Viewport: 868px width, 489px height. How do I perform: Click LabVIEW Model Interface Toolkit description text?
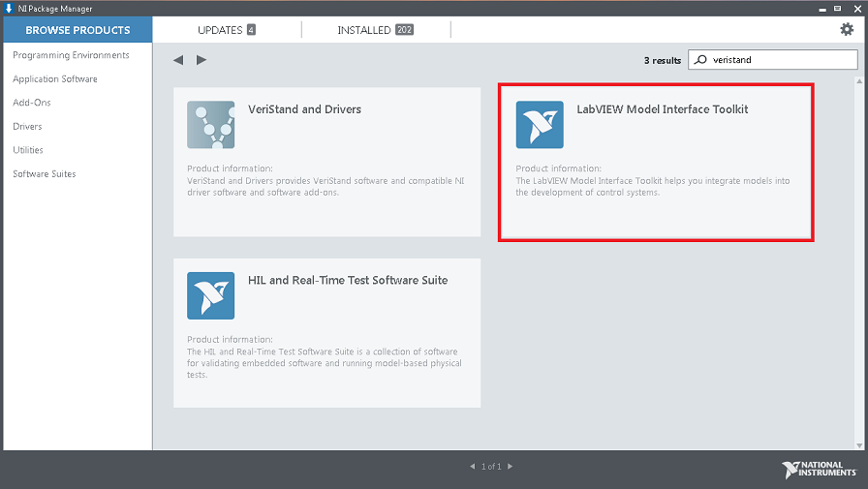point(653,187)
